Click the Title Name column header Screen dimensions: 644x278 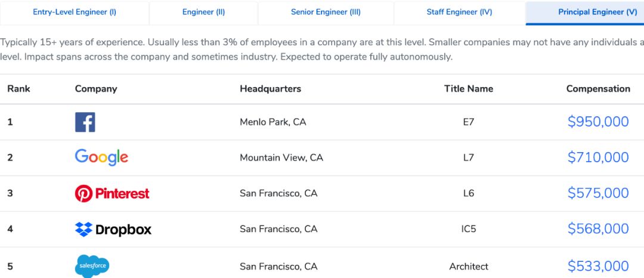point(469,89)
